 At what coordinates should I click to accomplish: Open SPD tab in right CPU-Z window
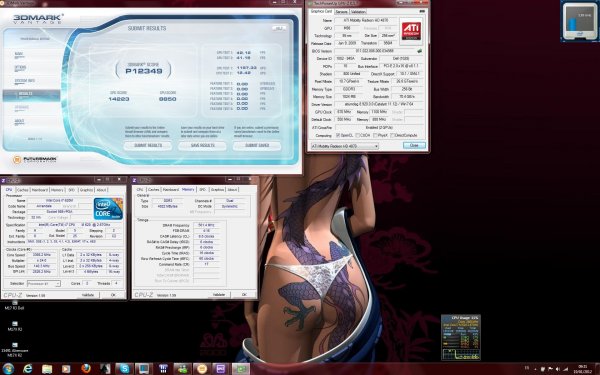click(203, 189)
